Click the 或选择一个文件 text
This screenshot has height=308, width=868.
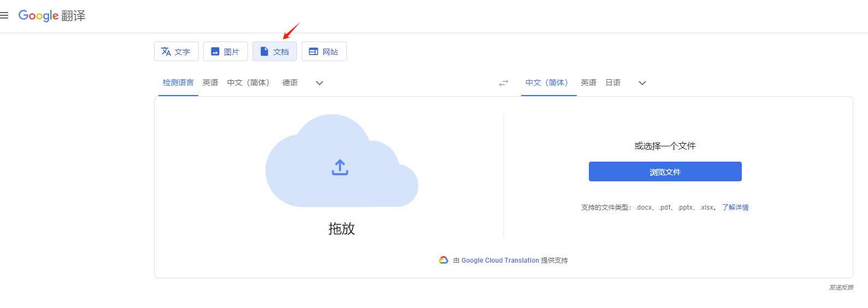click(x=665, y=146)
